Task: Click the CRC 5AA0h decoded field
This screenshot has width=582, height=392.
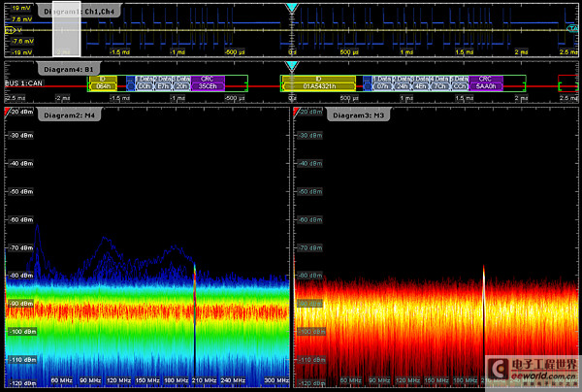Action: click(486, 83)
